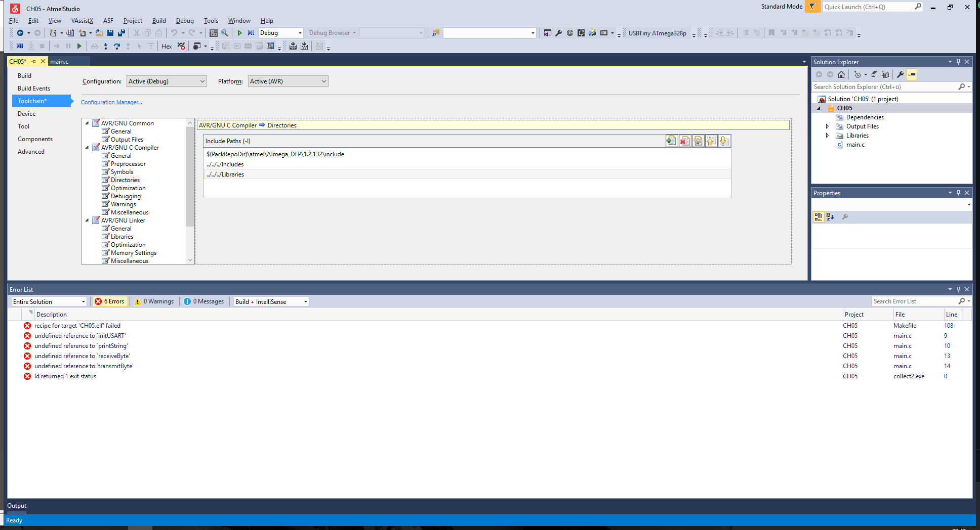
Task: Select the ../../../Includes path entry
Action: (467, 164)
